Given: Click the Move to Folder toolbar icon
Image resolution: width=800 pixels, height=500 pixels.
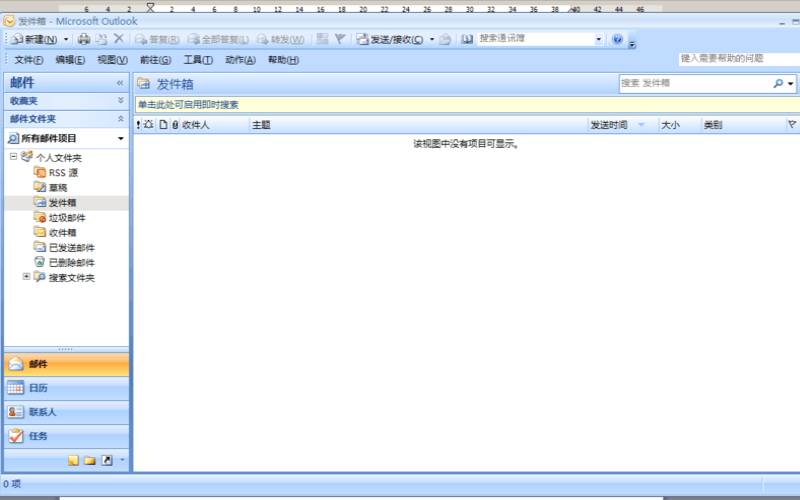Looking at the screenshot, I should click(x=102, y=39).
